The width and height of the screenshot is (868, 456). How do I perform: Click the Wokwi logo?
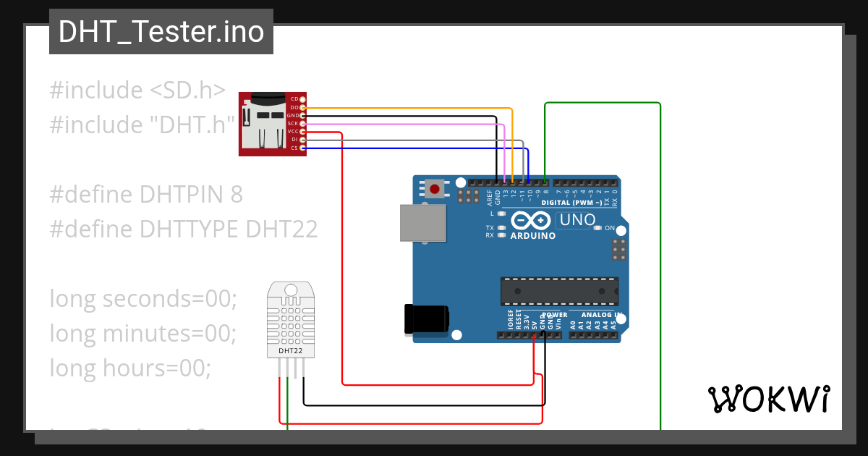point(770,397)
